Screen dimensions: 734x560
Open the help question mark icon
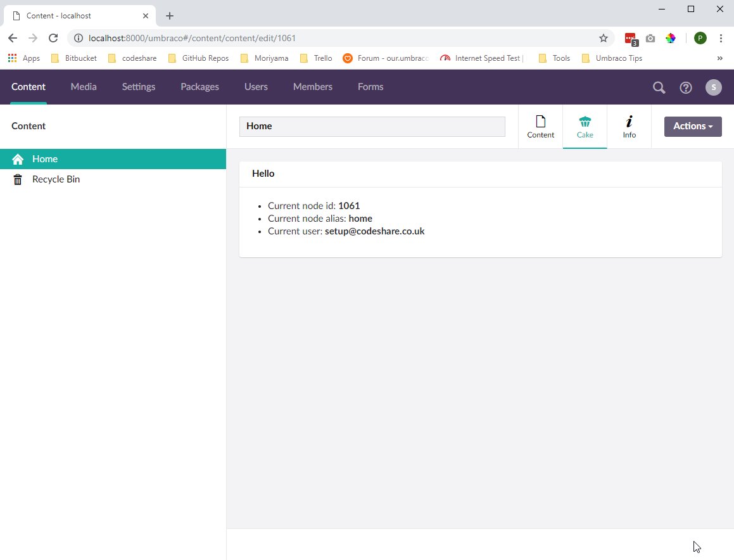(686, 87)
